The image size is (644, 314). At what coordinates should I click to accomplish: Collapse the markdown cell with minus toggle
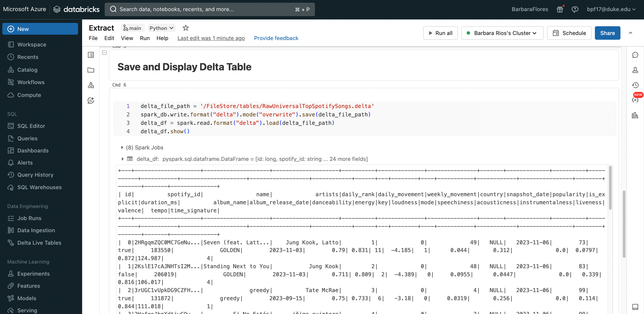pos(104,53)
